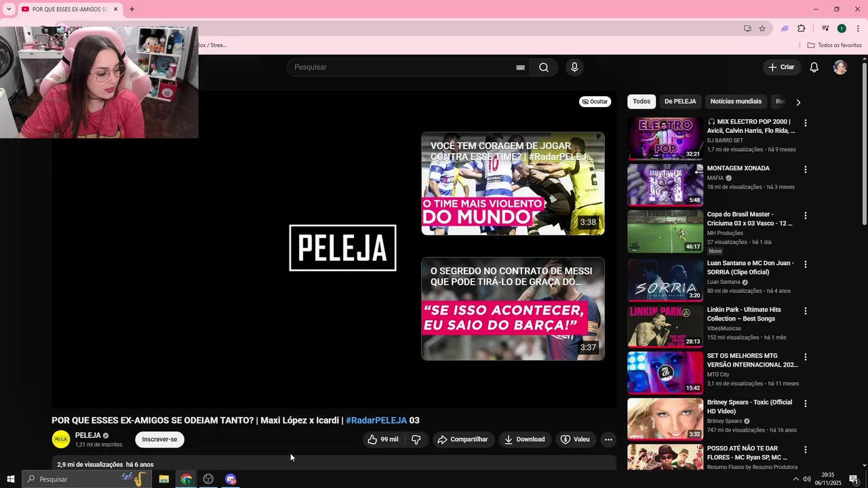Open options for Britney Spears Toxic video
868x488 pixels.
806,403
